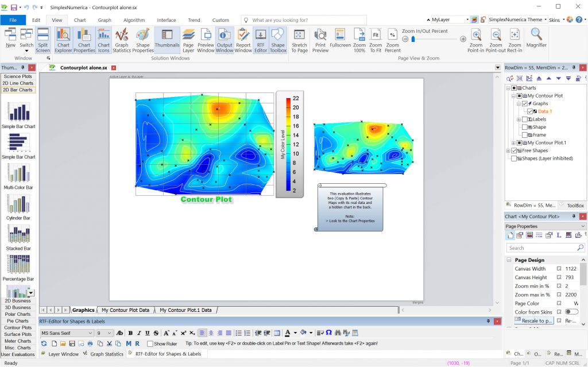Select the Zoom Rect-in tool
This screenshot has height=367, width=588.
coord(514,40)
